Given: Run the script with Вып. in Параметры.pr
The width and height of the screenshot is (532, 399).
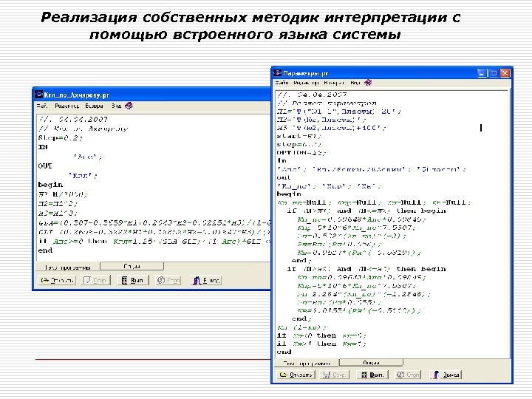Looking at the screenshot, I should click(372, 375).
